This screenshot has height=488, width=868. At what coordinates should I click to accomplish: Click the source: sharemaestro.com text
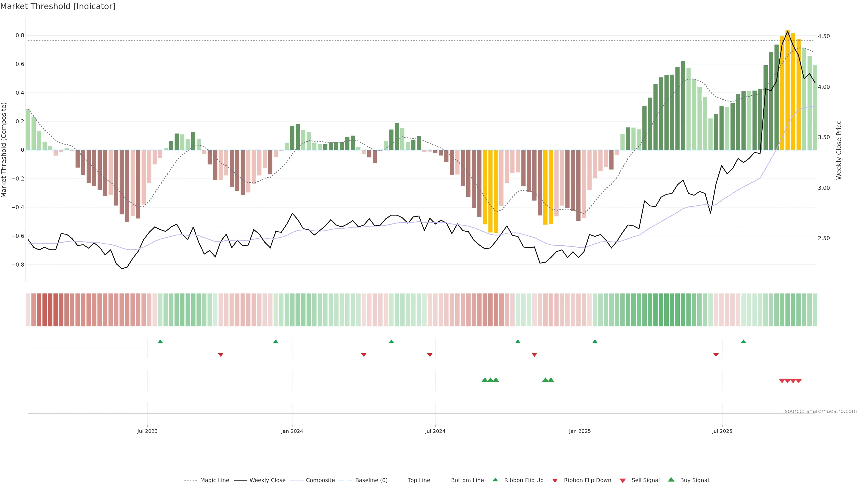click(x=821, y=411)
